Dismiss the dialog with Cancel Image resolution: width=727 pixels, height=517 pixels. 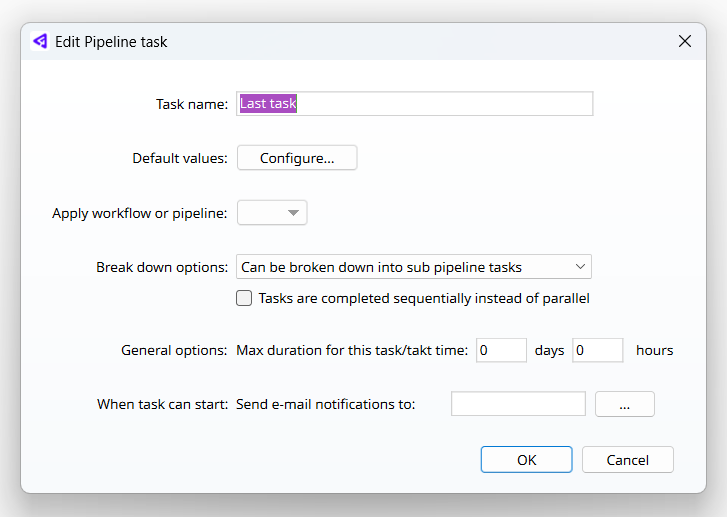click(627, 460)
